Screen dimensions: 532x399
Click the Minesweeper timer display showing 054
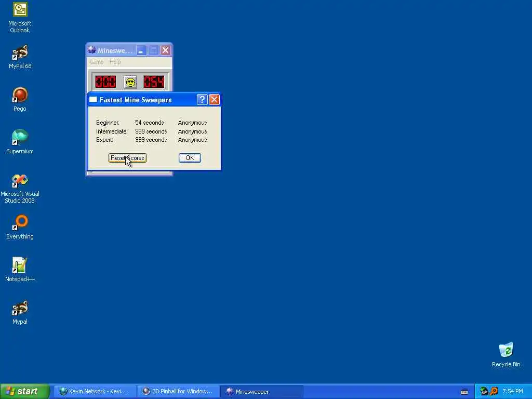tap(154, 82)
